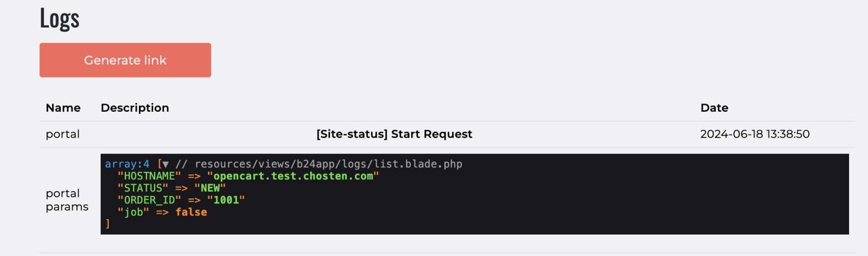Click the HOSTNAME key in the dump
The width and height of the screenshot is (868, 256).
pos(150,176)
